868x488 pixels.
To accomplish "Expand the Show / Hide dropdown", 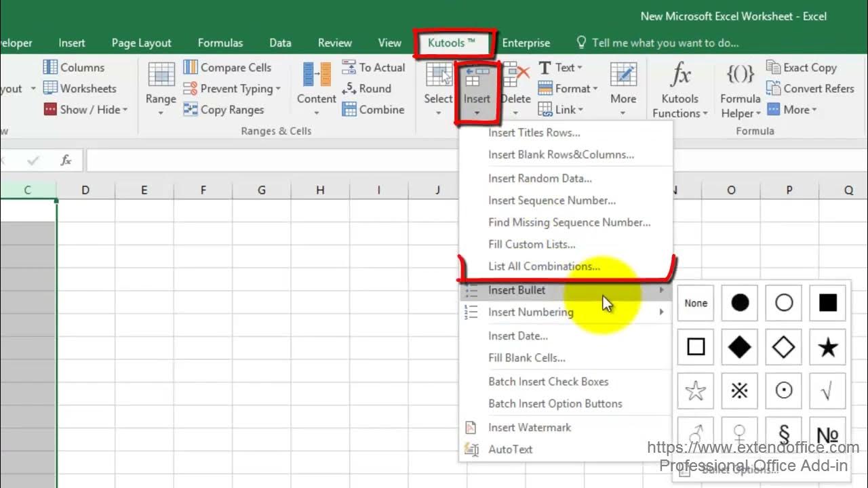I will 85,109.
